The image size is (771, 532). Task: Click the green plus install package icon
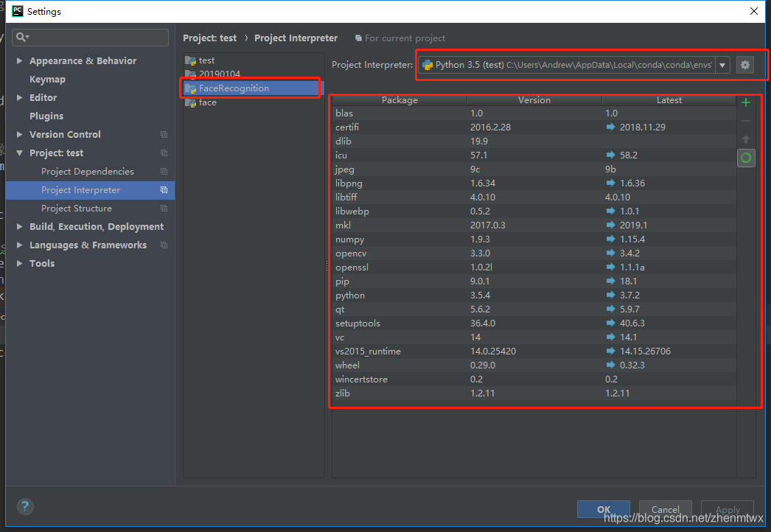click(x=745, y=102)
